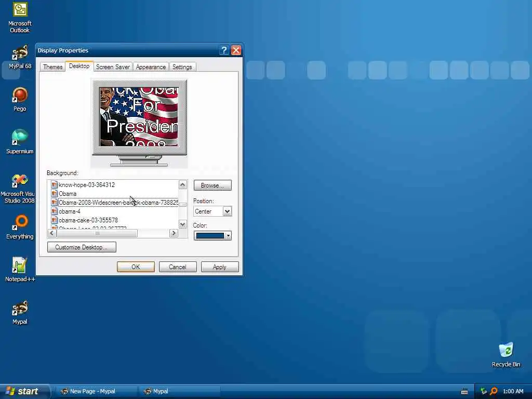532x399 pixels.
Task: Click the background list scroll-left arrow
Action: point(52,233)
